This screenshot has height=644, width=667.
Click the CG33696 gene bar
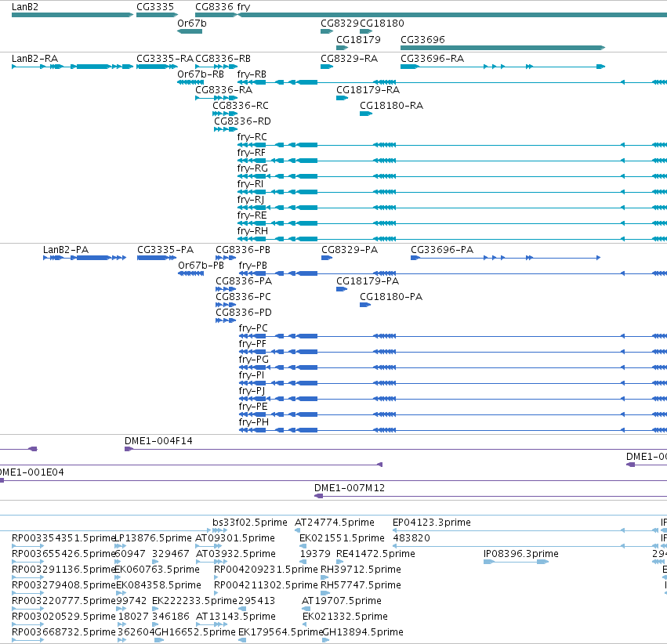(x=502, y=48)
